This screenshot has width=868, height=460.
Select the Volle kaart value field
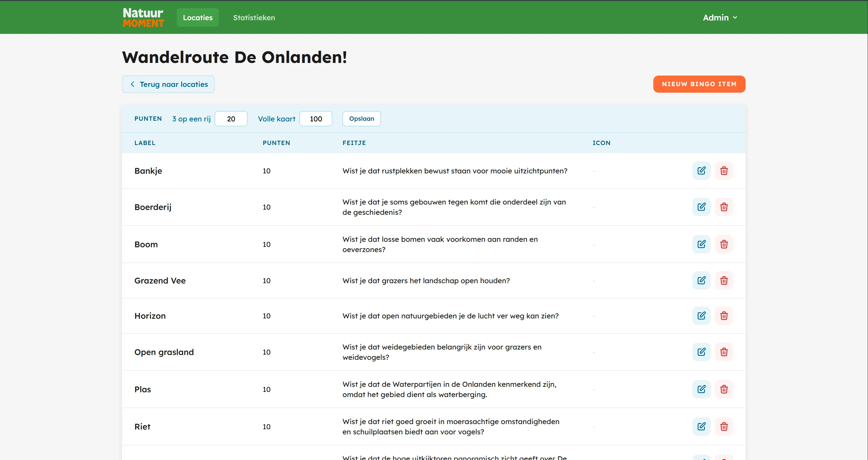pos(315,119)
